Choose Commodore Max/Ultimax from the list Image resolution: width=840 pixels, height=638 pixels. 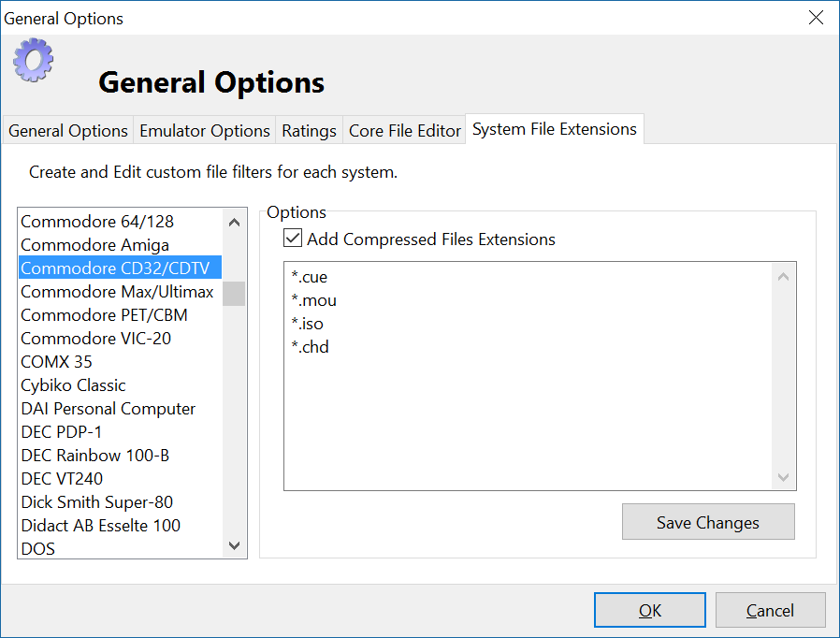coord(120,292)
